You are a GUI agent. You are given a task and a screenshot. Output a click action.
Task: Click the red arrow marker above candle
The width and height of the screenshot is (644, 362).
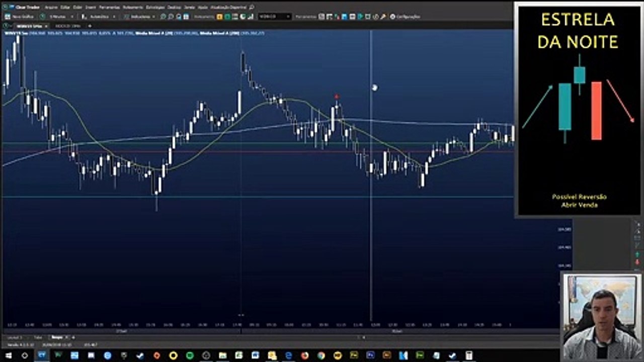point(337,97)
